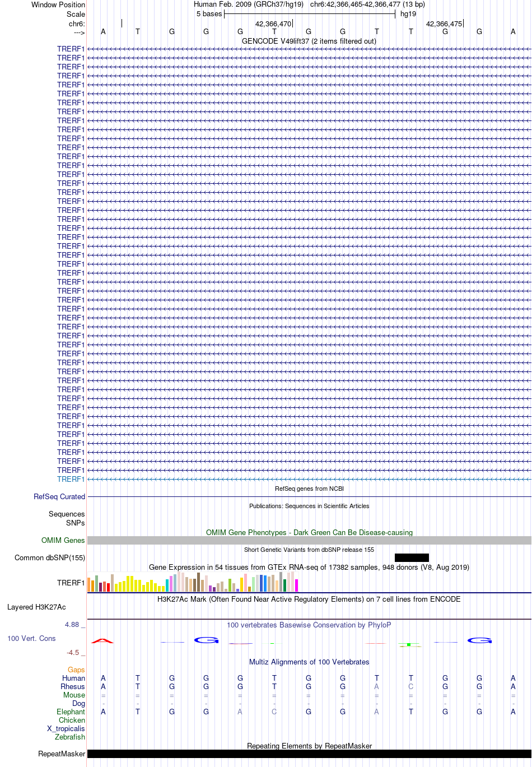Click the black RepeatMasker element bar
This screenshot has width=532, height=767.
pos(309,754)
